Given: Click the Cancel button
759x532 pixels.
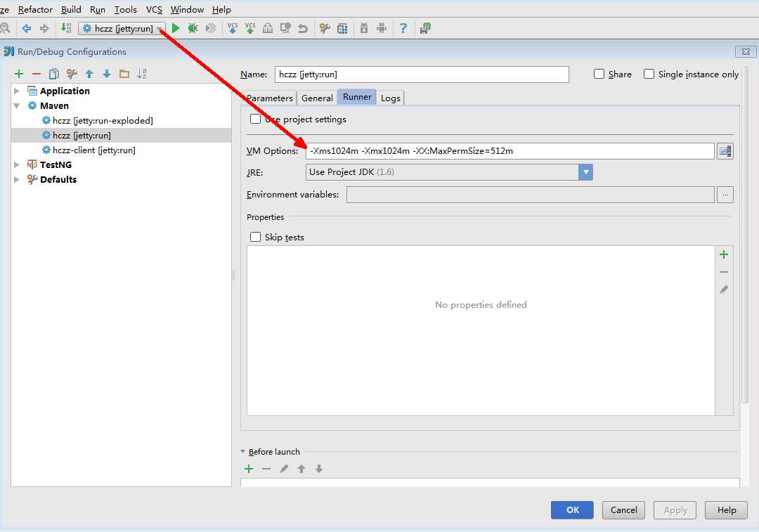Looking at the screenshot, I should (x=623, y=510).
